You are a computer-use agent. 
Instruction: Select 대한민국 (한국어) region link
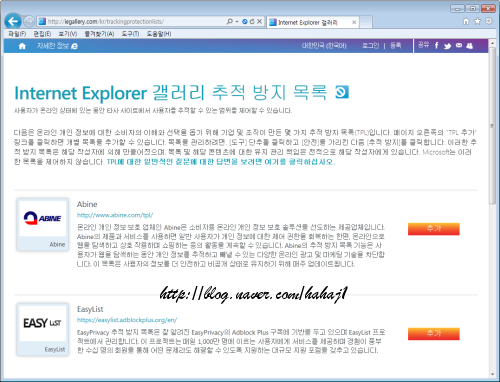pos(324,46)
